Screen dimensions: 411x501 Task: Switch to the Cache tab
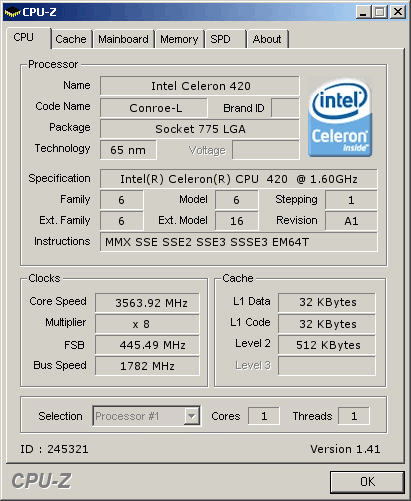point(71,39)
